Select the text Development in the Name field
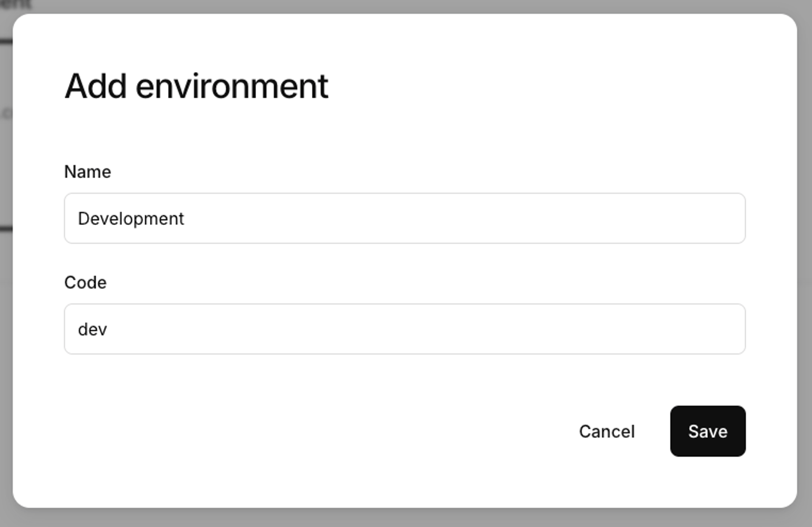Screen dimensions: 812x527 point(131,218)
